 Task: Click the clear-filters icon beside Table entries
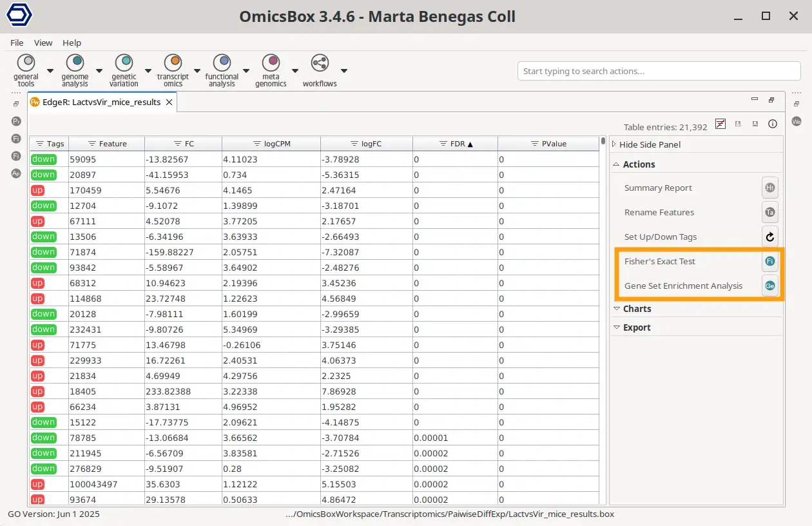(x=720, y=124)
